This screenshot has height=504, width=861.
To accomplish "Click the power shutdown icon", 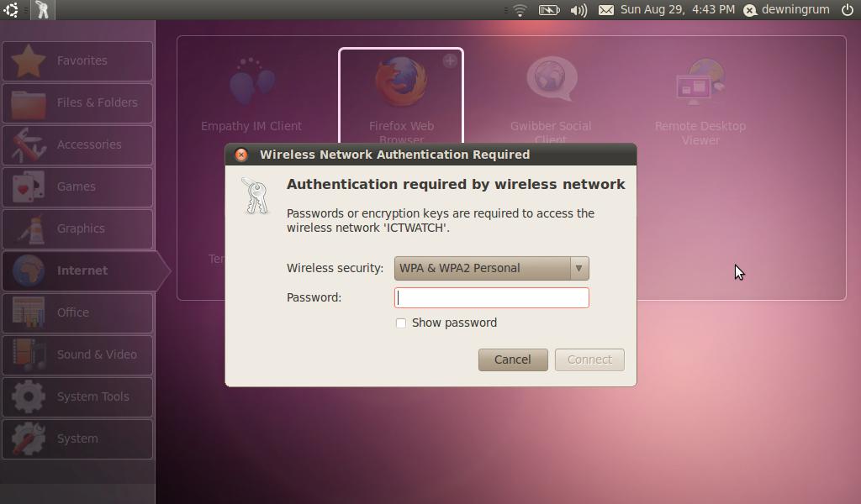I will coord(848,9).
